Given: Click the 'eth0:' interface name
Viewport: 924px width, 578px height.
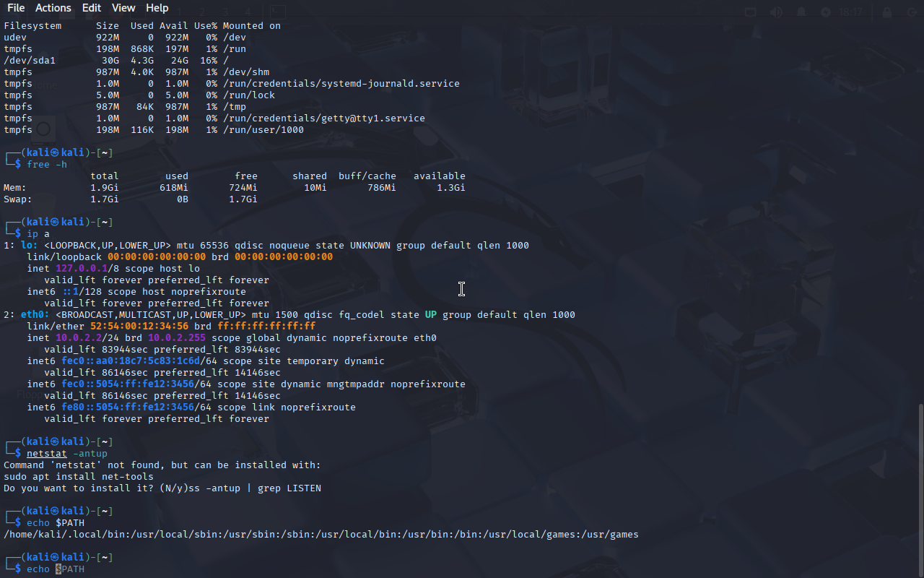Looking at the screenshot, I should pyautogui.click(x=35, y=315).
